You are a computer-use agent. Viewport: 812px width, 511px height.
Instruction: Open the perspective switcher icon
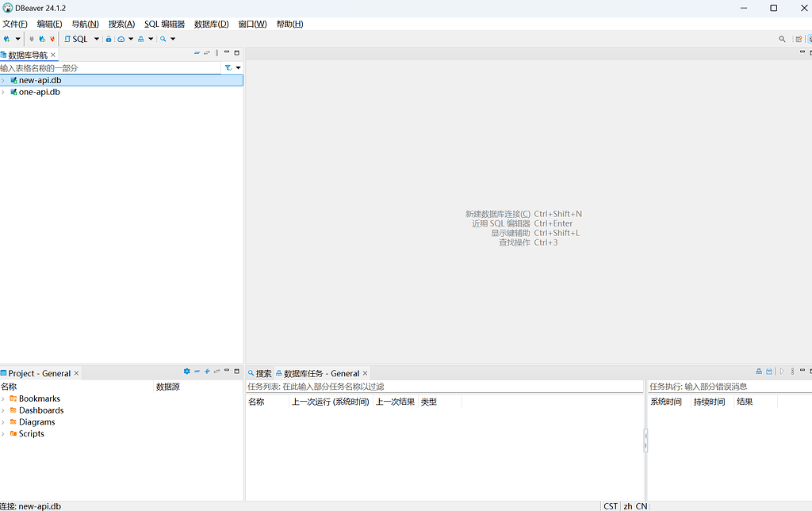tap(799, 39)
